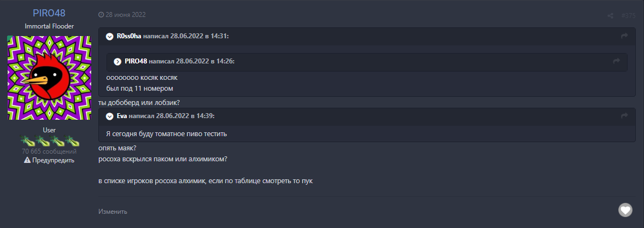Open the R0ss0ha name in the quote header
The image size is (644, 228).
(x=129, y=36)
